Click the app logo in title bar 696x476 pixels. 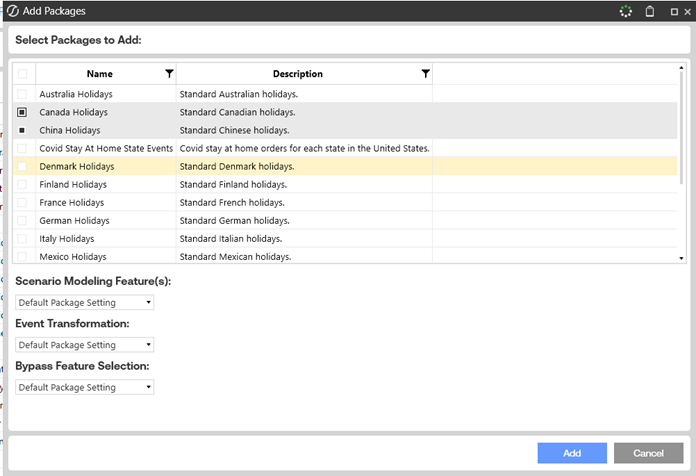coord(12,11)
